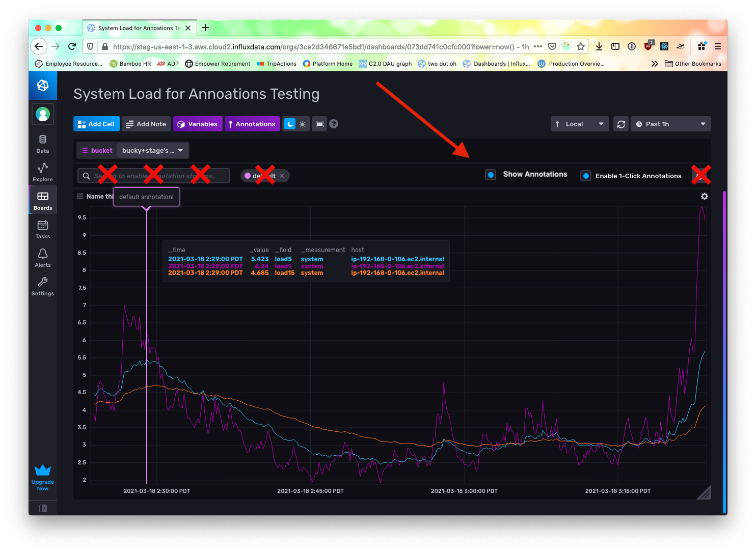
Task: Open Settings from the sidebar
Action: (x=42, y=285)
